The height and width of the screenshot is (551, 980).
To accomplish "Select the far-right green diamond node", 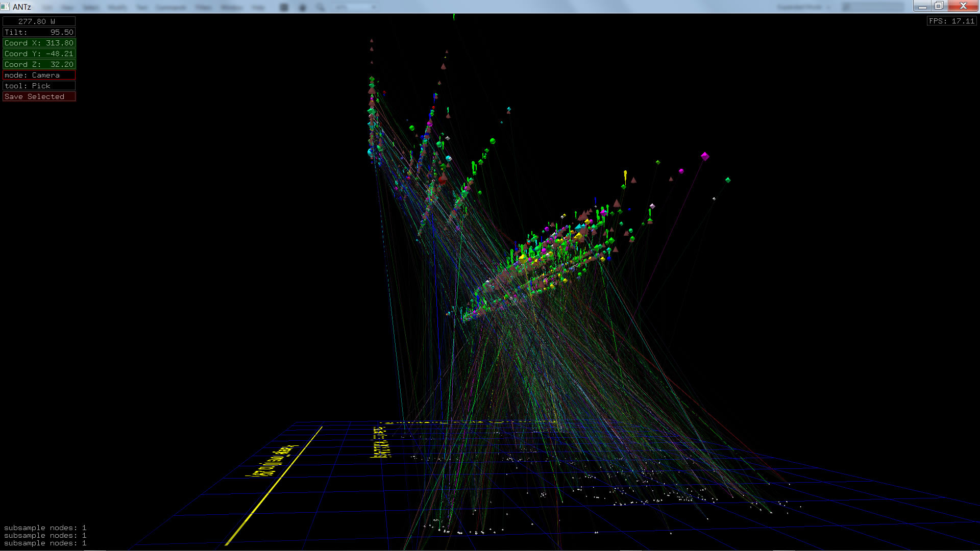I will pos(728,180).
